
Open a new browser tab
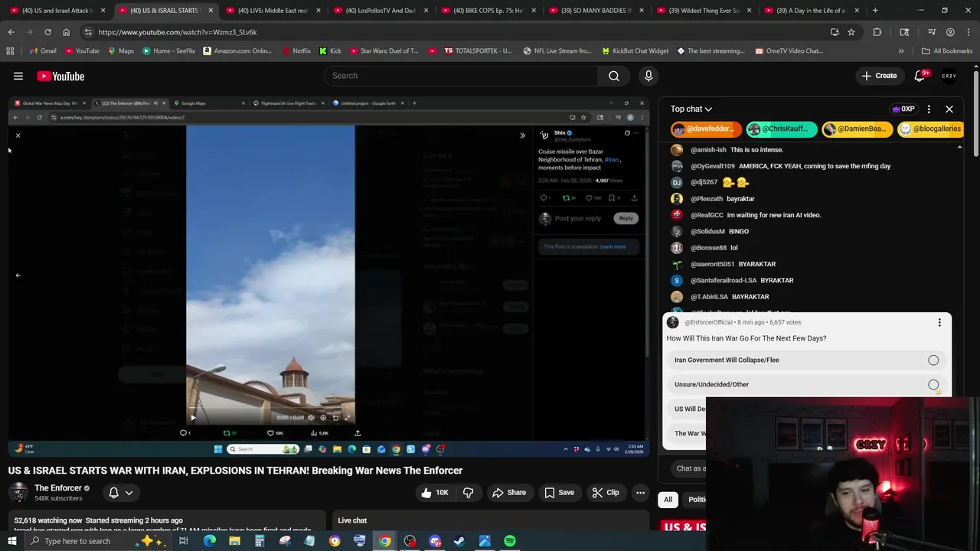click(x=875, y=11)
